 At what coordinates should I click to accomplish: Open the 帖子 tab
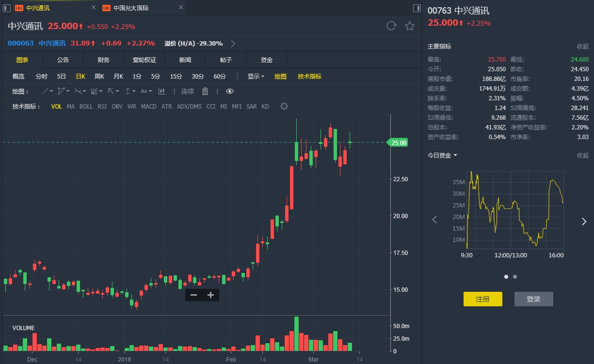tap(226, 60)
